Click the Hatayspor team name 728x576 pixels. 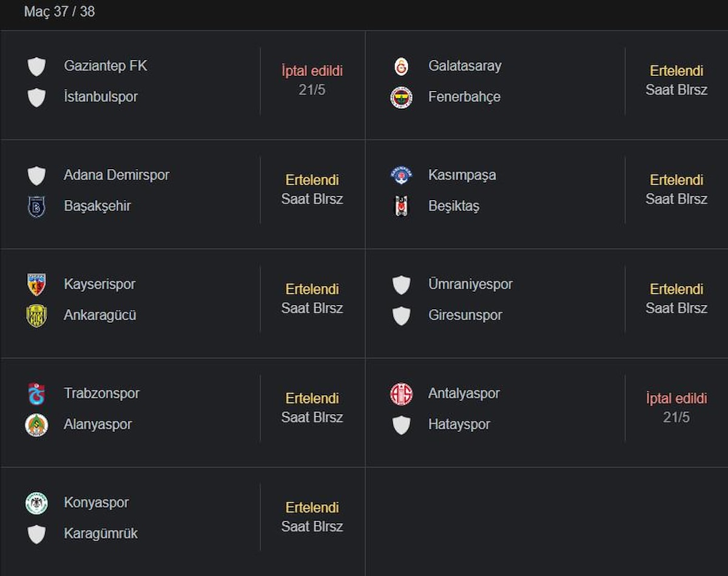click(459, 424)
